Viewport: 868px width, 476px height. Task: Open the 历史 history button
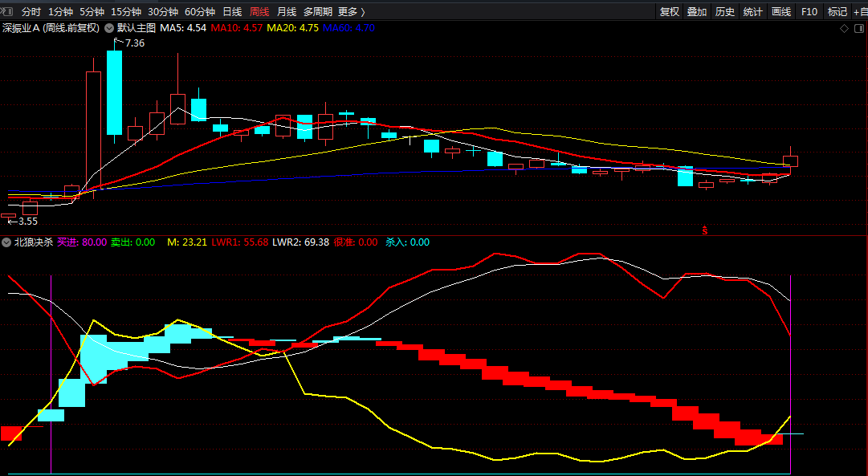click(x=725, y=11)
